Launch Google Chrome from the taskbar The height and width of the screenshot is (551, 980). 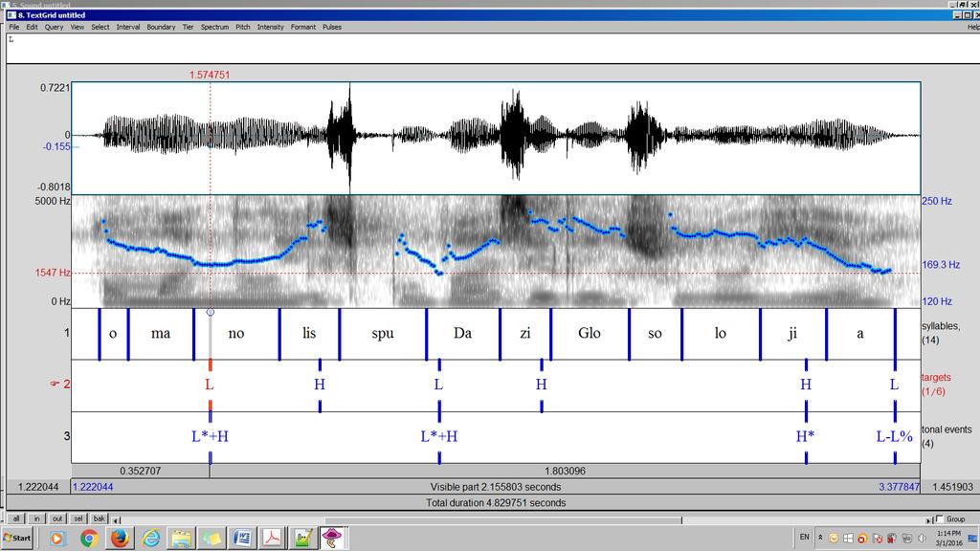click(x=89, y=538)
